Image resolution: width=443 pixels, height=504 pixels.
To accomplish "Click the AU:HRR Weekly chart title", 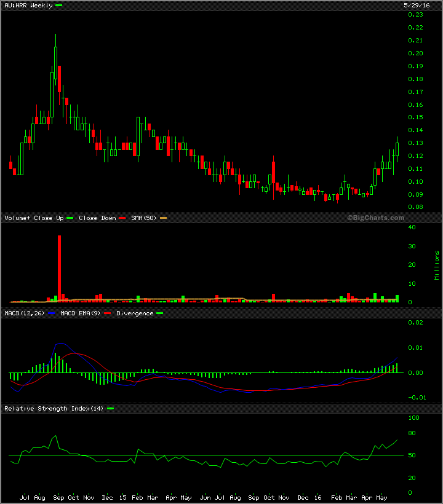I will pos(28,6).
